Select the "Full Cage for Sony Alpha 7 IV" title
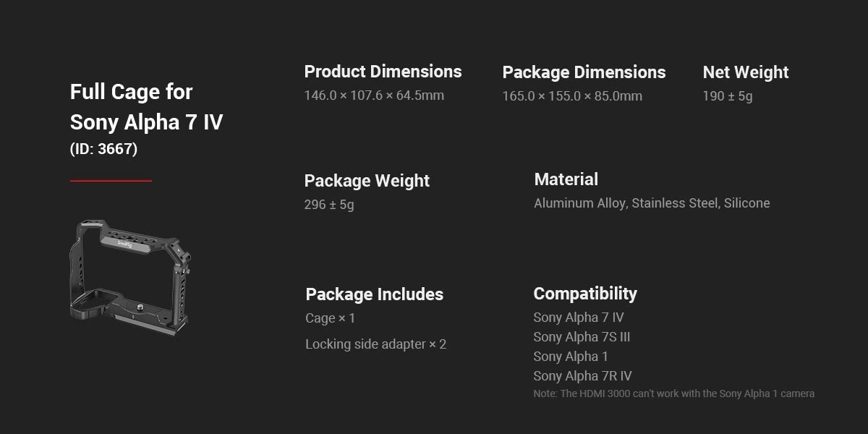Viewport: 868px width, 434px height. tap(146, 107)
